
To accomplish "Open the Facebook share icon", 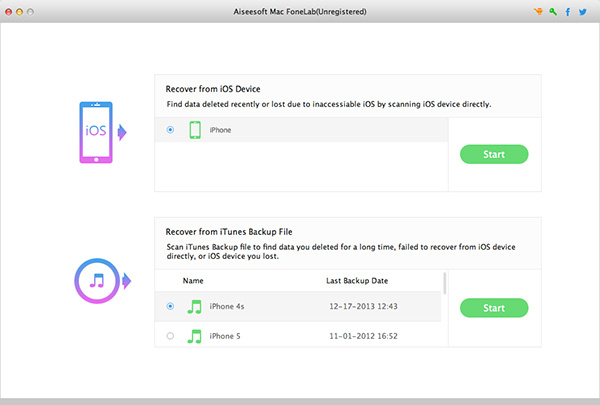I will [x=568, y=12].
